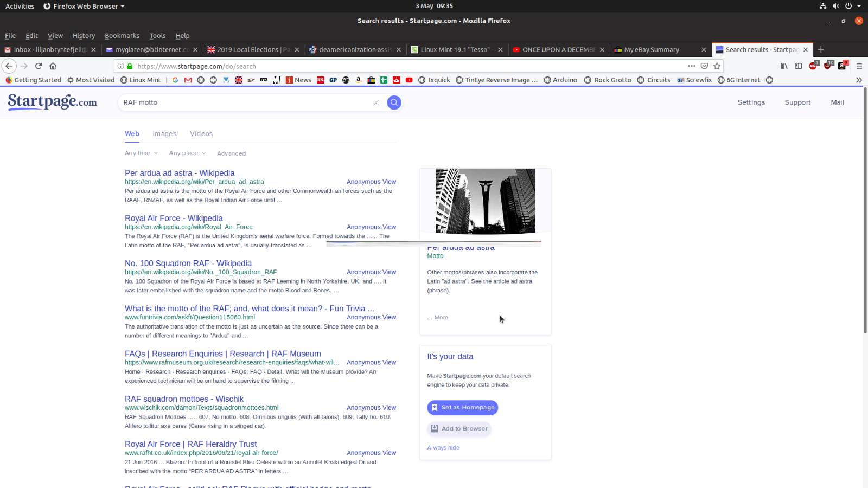Open the Any time filter dropdown
Image resolution: width=868 pixels, height=488 pixels.
click(x=141, y=153)
